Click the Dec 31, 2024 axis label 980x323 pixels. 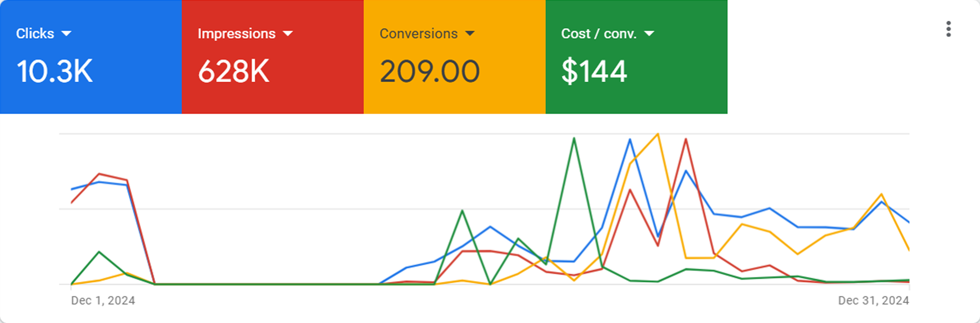[874, 301]
